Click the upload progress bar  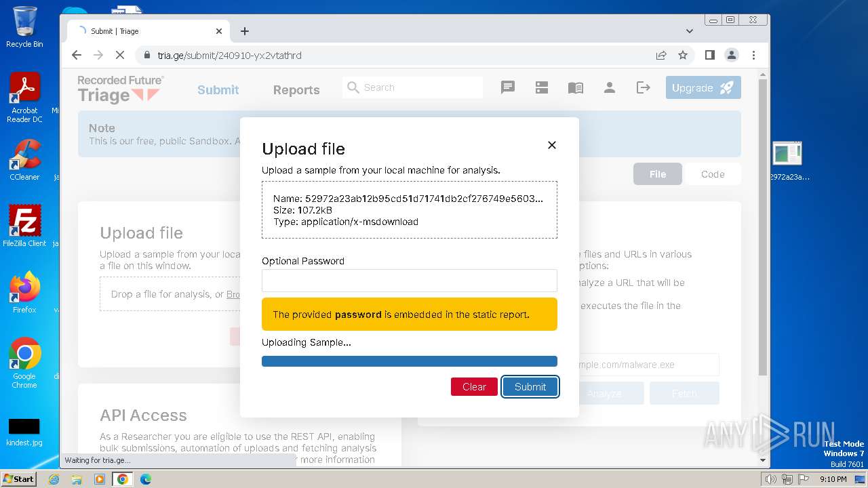pyautogui.click(x=410, y=361)
